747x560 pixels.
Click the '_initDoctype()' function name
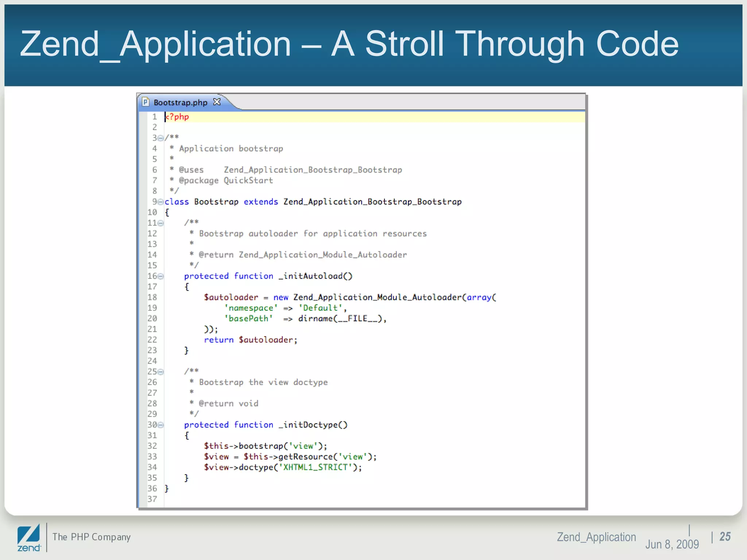tap(313, 425)
